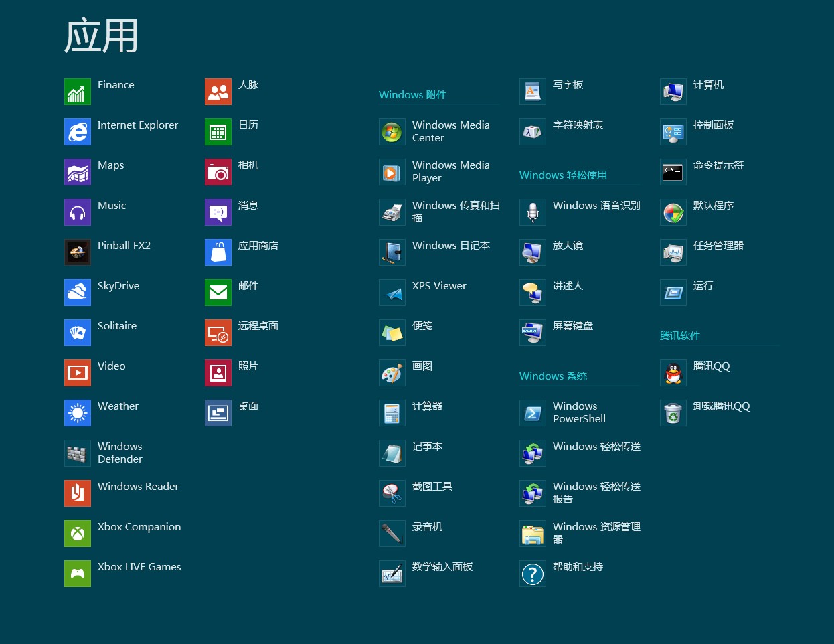Open Windows Defender wall icon
Viewport: 834px width, 644px height.
[x=78, y=453]
